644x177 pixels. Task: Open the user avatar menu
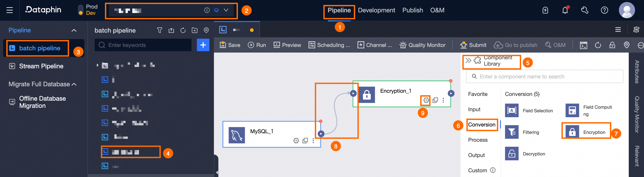click(627, 10)
